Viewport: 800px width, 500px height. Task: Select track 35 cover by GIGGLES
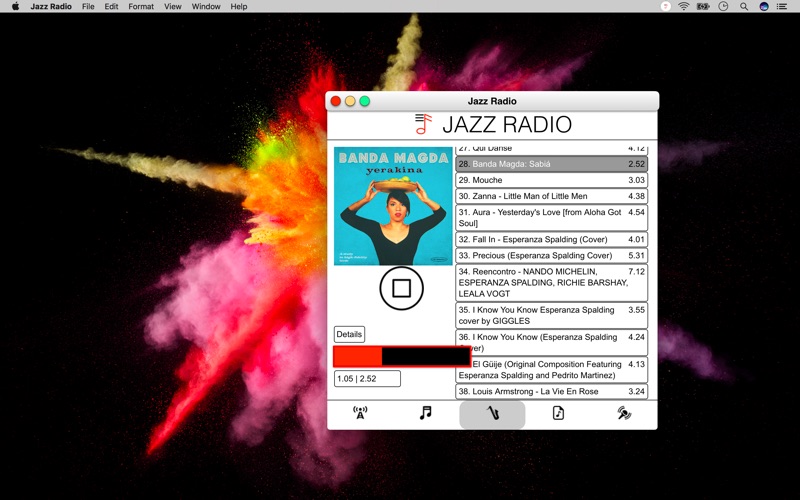coord(552,315)
